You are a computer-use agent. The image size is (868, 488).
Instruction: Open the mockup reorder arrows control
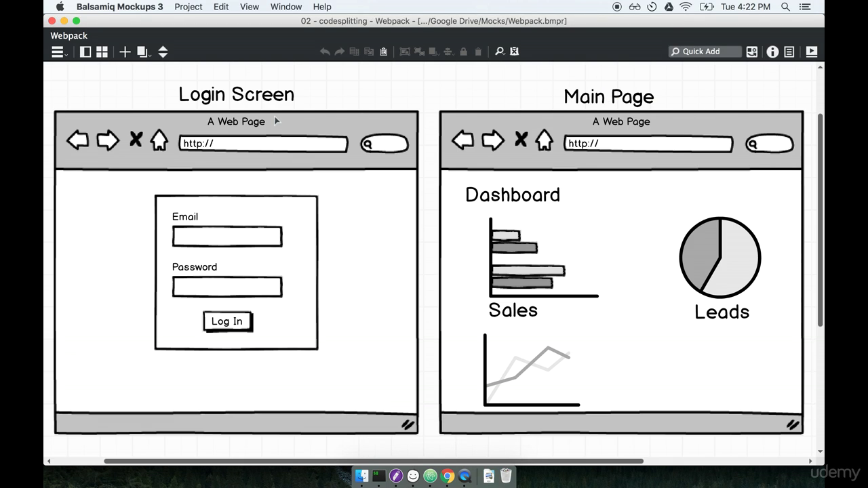pyautogui.click(x=163, y=52)
